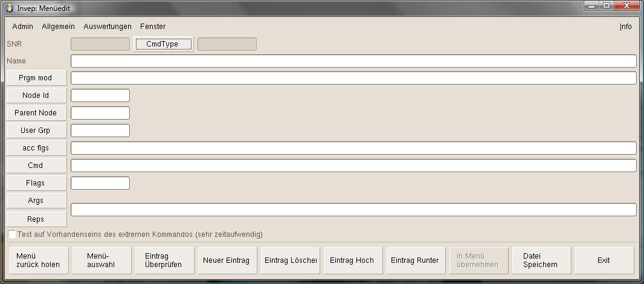Open the Admin menu
Screen dimensions: 644x284
pos(22,27)
